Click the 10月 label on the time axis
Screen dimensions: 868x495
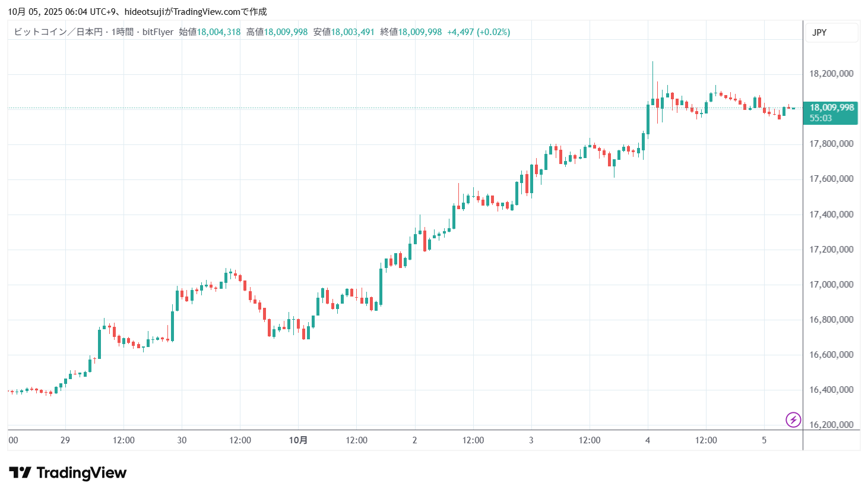[x=298, y=440]
